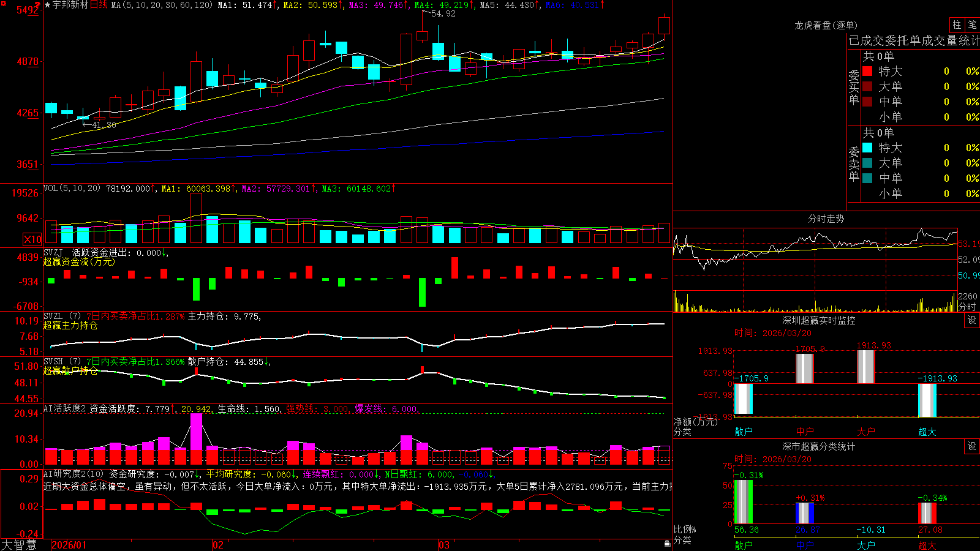Viewport: 980px width, 551px height.
Task: Click the 41.30 low price annotation
Action: (104, 125)
